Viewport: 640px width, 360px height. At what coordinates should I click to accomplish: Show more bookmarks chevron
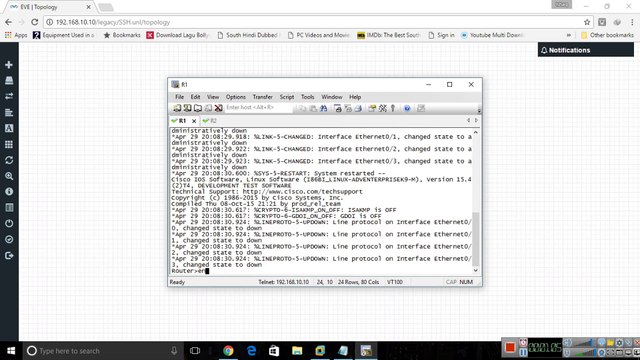coord(569,35)
